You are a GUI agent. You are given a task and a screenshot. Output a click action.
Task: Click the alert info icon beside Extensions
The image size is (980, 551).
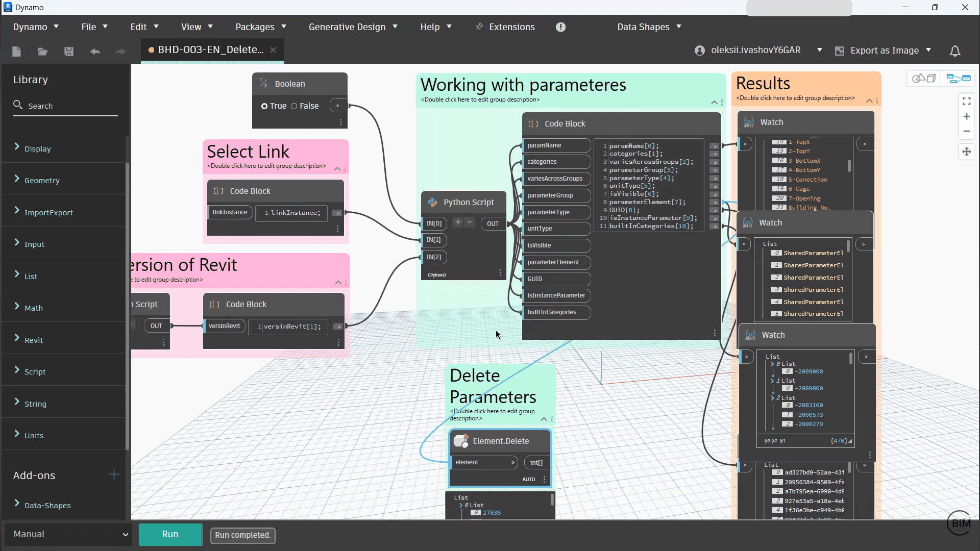coord(560,27)
